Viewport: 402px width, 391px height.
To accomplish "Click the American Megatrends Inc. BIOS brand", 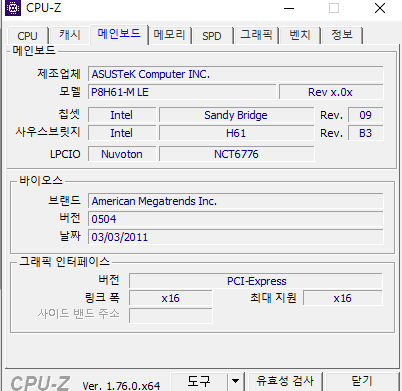I will coord(236,201).
